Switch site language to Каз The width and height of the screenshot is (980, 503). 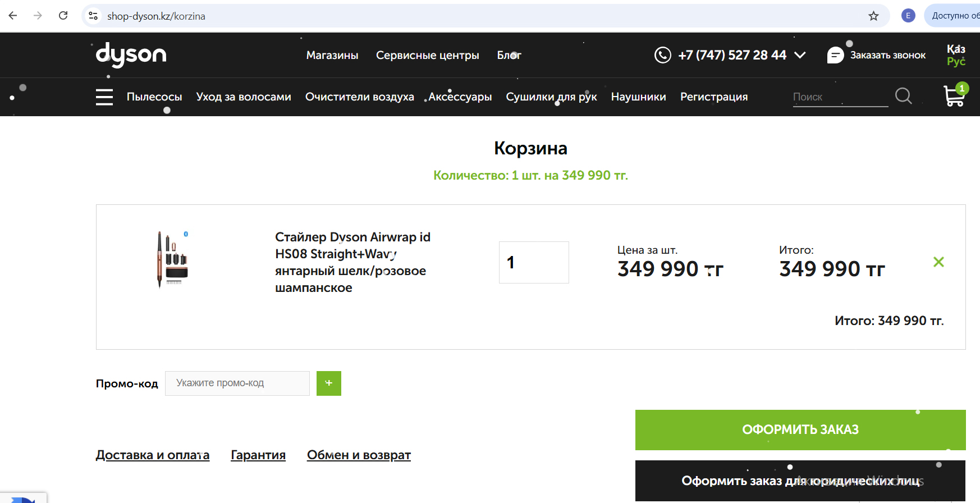tap(956, 49)
